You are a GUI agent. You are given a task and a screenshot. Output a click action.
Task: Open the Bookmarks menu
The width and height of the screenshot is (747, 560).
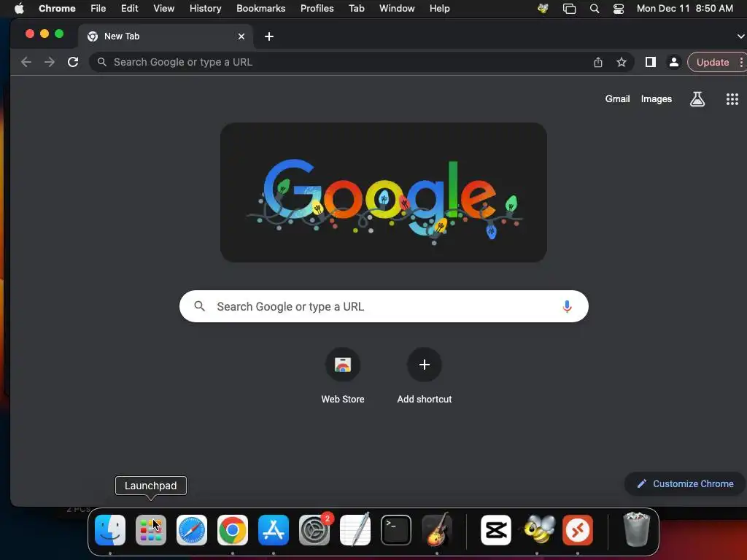click(260, 8)
